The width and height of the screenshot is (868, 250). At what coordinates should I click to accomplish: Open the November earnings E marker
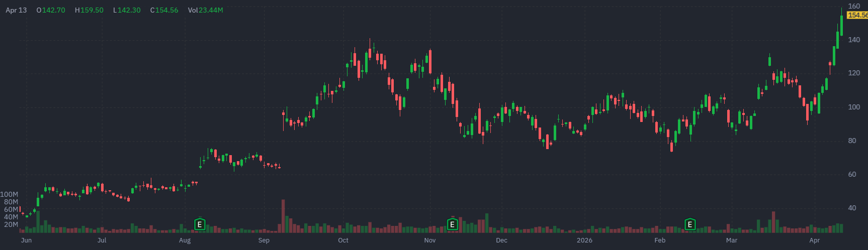click(x=452, y=224)
